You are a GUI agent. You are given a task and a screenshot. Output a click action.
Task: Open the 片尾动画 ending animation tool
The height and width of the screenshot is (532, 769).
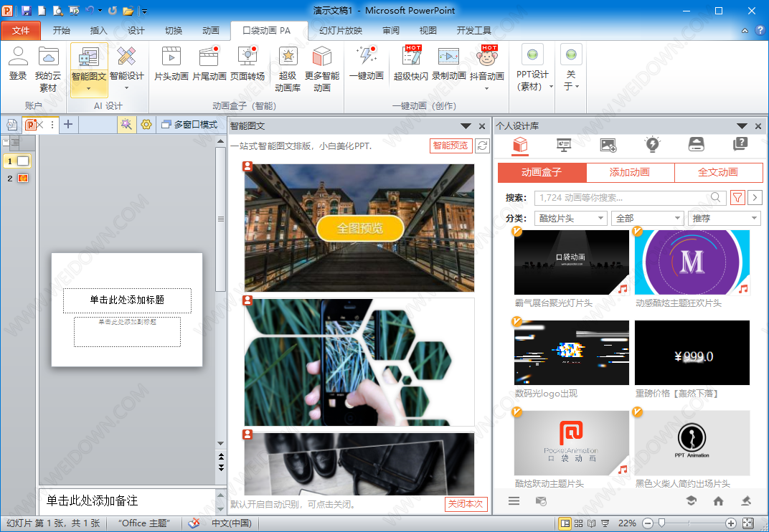[209, 64]
